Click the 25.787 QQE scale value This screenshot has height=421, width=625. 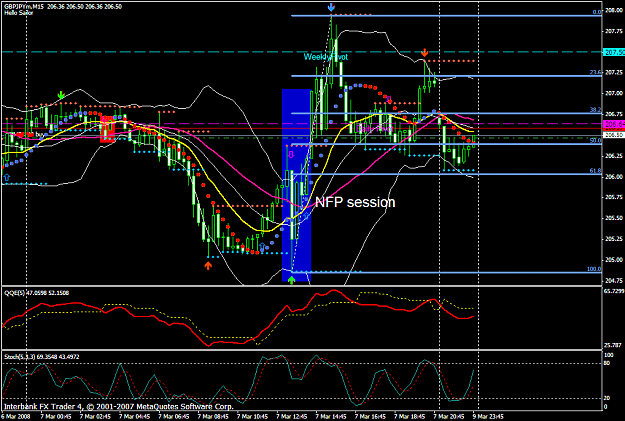(x=613, y=345)
